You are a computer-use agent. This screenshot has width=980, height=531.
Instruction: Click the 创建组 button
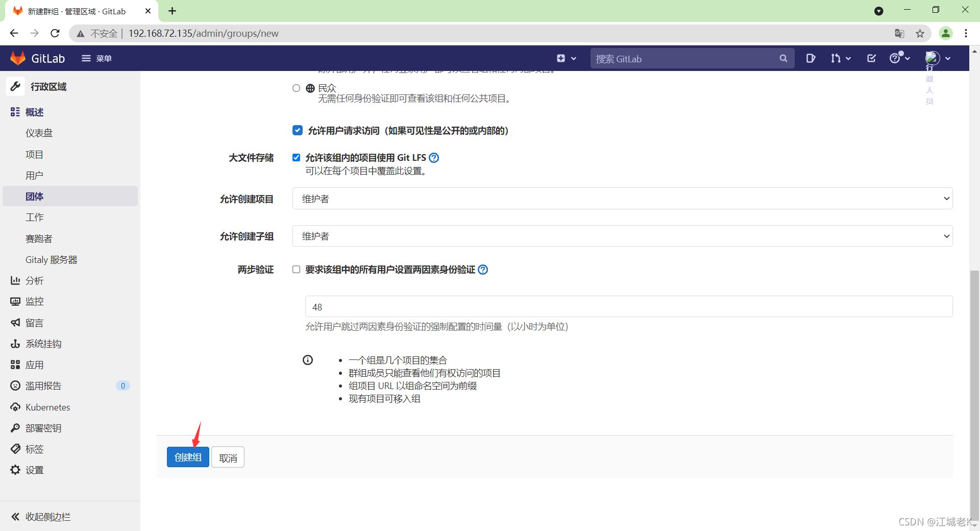pos(187,457)
